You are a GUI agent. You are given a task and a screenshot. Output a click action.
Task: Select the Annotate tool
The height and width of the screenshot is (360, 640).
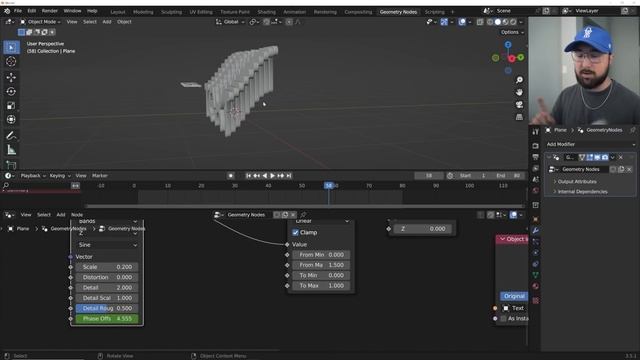pyautogui.click(x=11, y=136)
